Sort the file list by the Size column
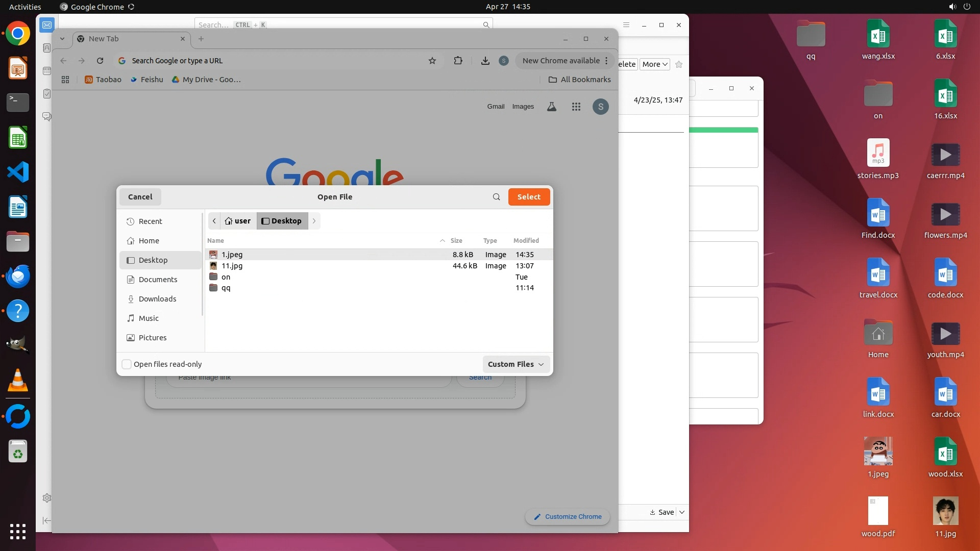This screenshot has height=551, width=980. click(x=456, y=241)
